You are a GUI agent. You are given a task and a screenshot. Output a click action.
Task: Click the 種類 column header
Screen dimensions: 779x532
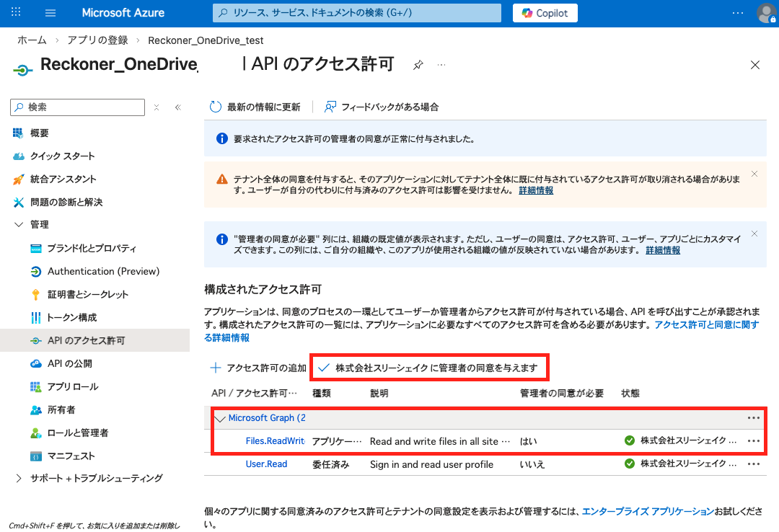coord(322,394)
